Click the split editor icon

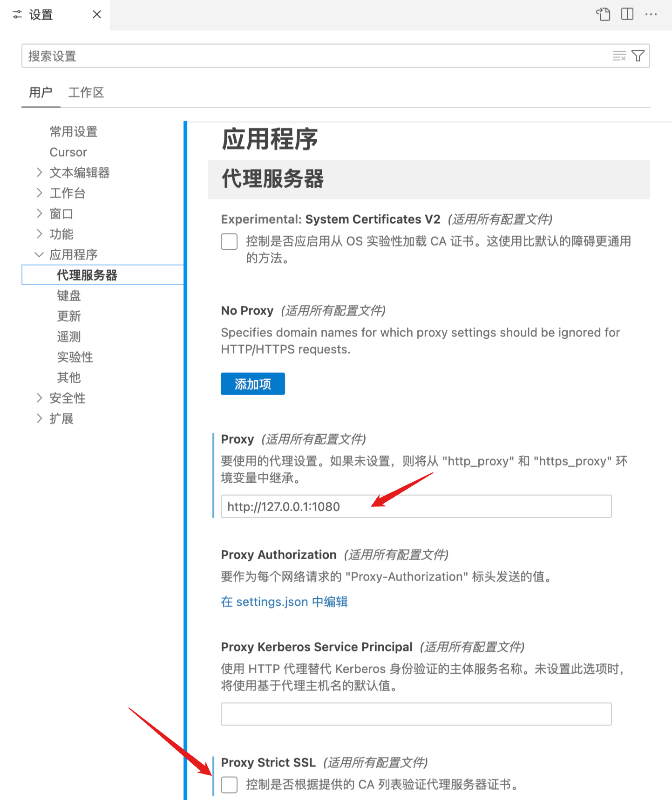pos(627,14)
